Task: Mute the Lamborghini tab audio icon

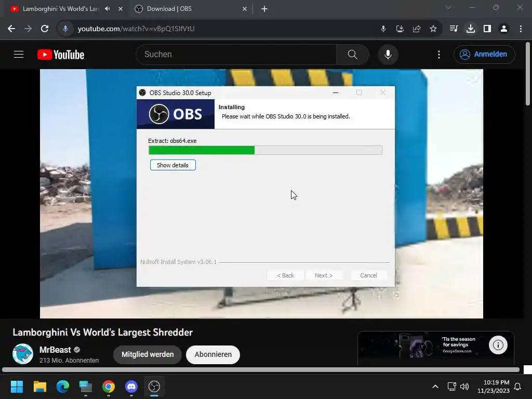Action: (x=108, y=9)
